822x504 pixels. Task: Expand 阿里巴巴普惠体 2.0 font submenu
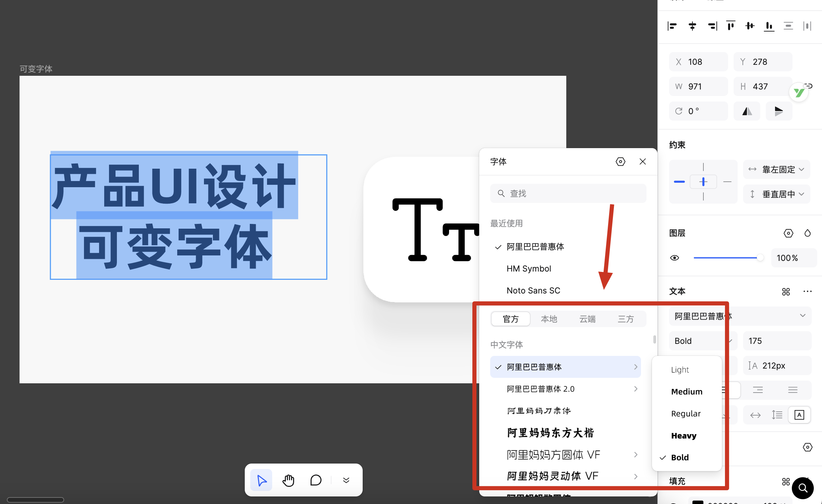pyautogui.click(x=636, y=389)
